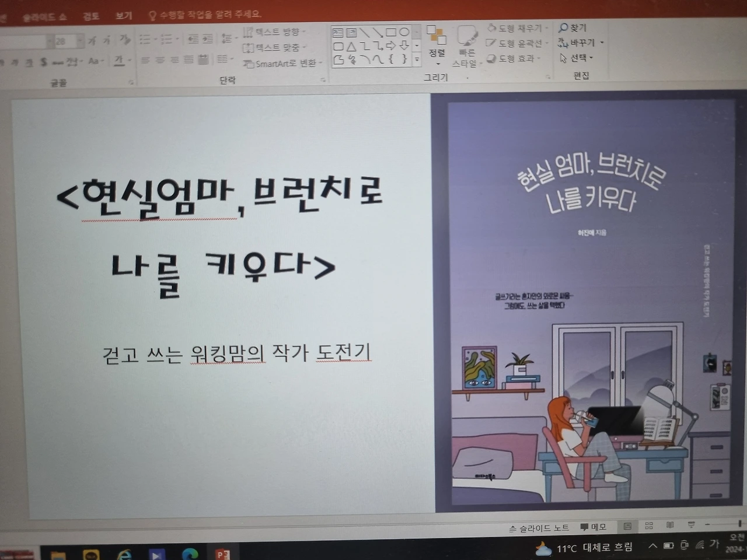Open the 메모 comments pane
Viewport: 747px width, 560px height.
[594, 527]
